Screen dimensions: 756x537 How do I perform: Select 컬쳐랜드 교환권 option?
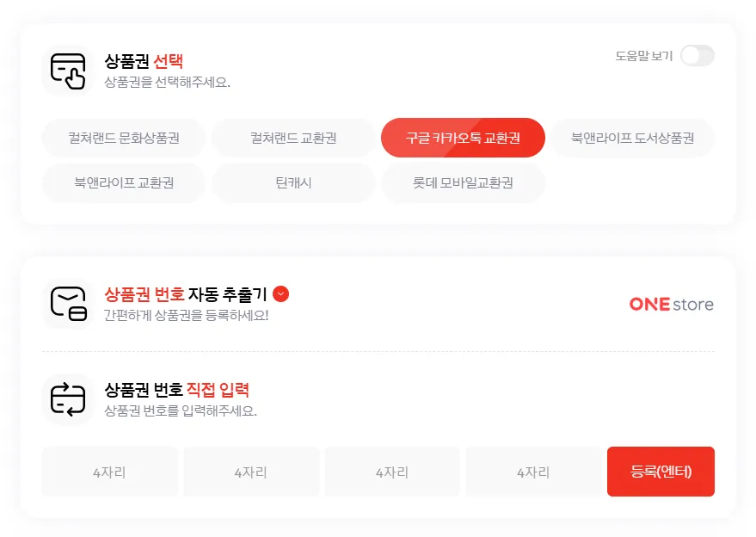tap(293, 138)
